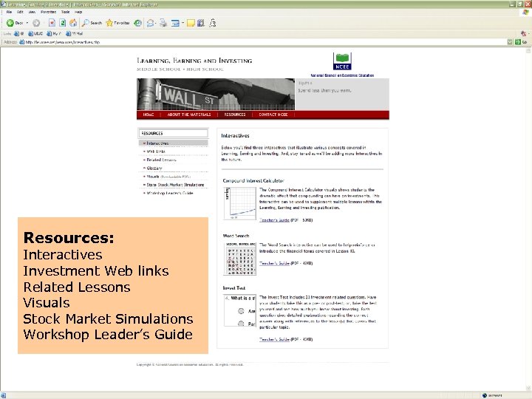This screenshot has height=399, width=532.
Task: Click the Resources sidebar header box
Action: [174, 133]
